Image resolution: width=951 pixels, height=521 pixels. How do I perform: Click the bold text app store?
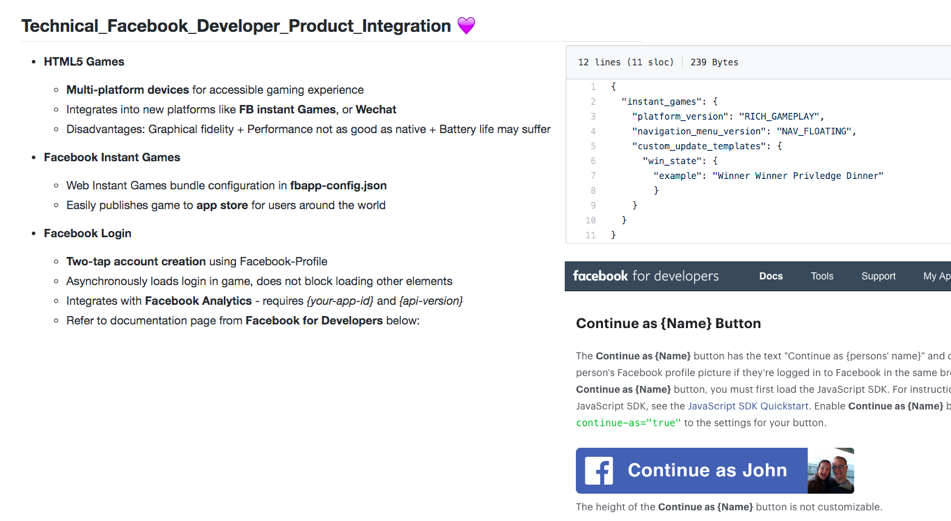(x=222, y=206)
